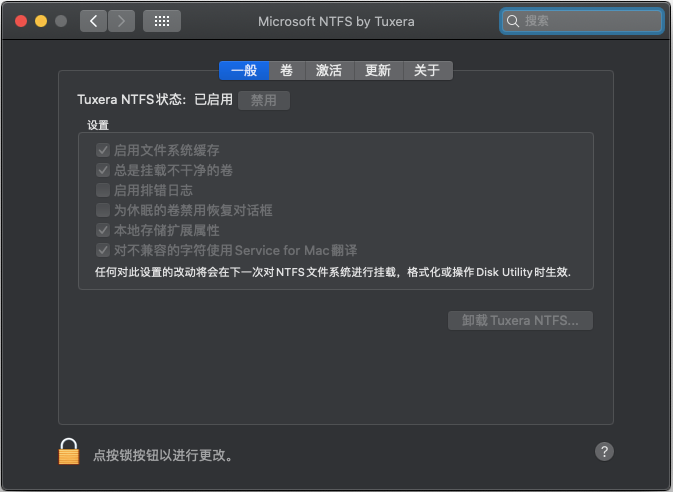The height and width of the screenshot is (492, 673).
Task: Click the Tuxera NTFS状态 label
Action: [131, 100]
